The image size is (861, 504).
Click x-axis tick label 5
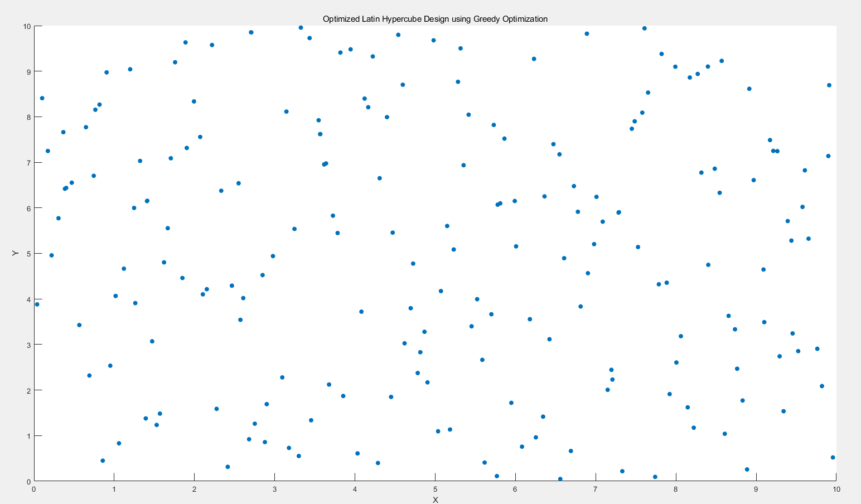point(436,489)
